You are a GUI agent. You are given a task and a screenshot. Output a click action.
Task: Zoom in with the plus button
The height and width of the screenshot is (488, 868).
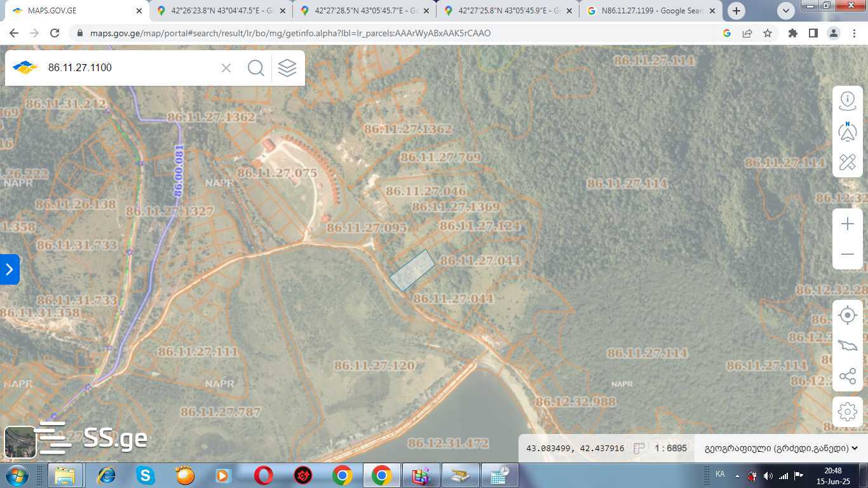pos(848,224)
